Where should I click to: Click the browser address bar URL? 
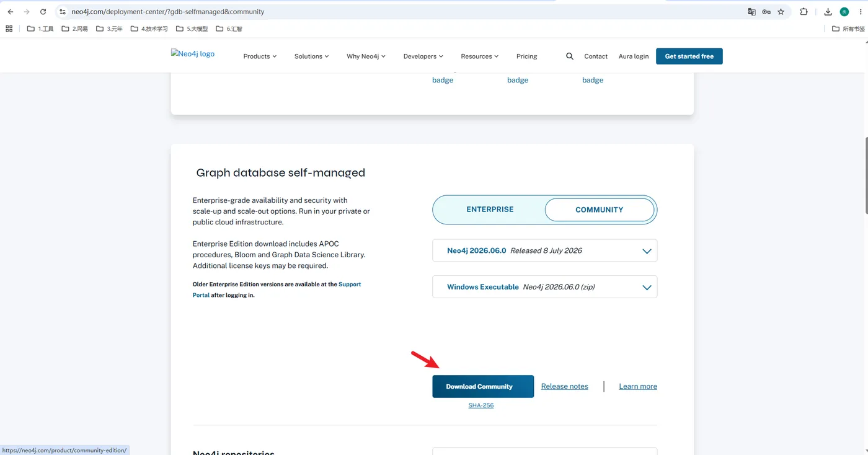[x=168, y=12]
